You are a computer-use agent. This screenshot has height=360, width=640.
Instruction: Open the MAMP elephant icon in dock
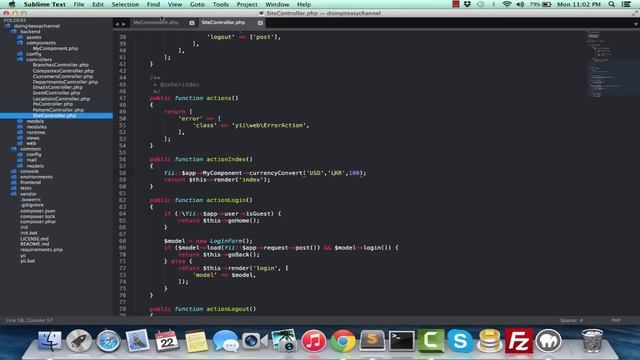[x=548, y=341]
